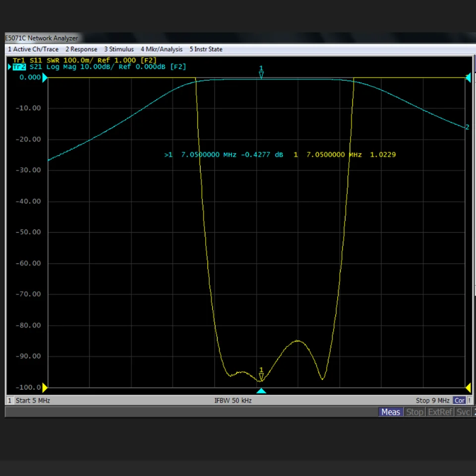The height and width of the screenshot is (476, 476).
Task: Click the cyan reference triangle at top right
Action: tap(468, 78)
